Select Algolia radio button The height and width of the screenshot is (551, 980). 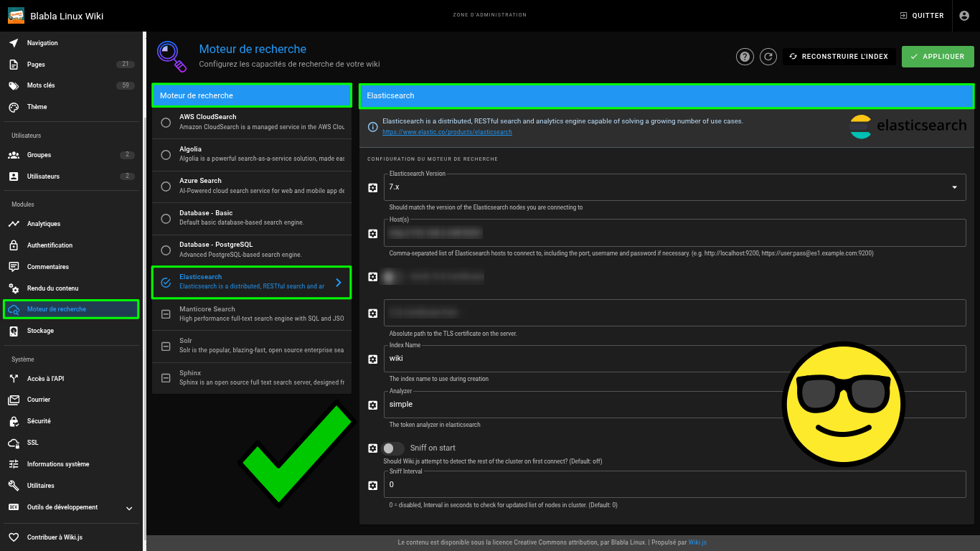tap(166, 154)
